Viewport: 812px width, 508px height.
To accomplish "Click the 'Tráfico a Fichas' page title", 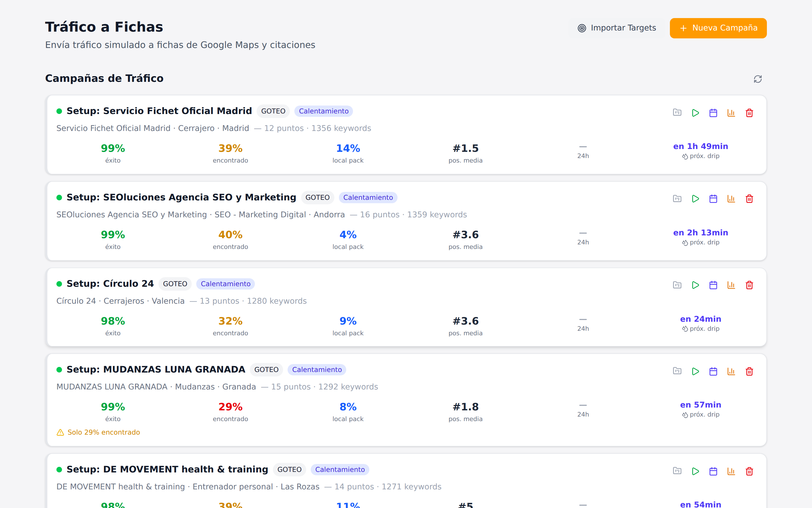I will [104, 27].
